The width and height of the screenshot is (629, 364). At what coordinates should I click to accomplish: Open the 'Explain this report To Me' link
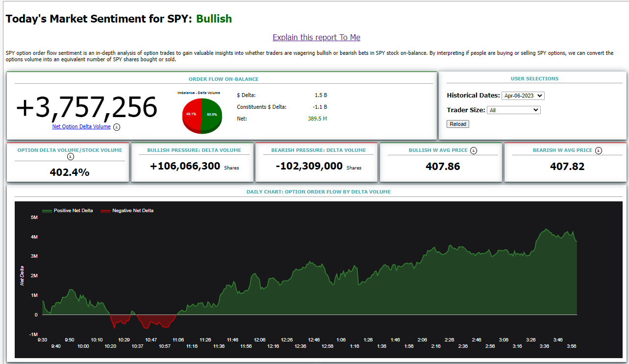[x=317, y=37]
